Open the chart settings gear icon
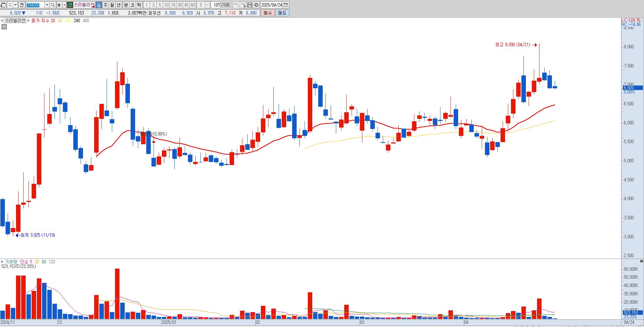This screenshot has width=644, height=327. (256, 5)
